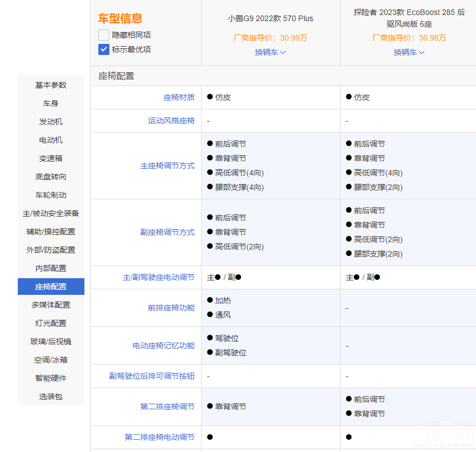This screenshot has height=452, width=476.
Task: Switch to 多媒体配置 section
Action: tap(51, 305)
